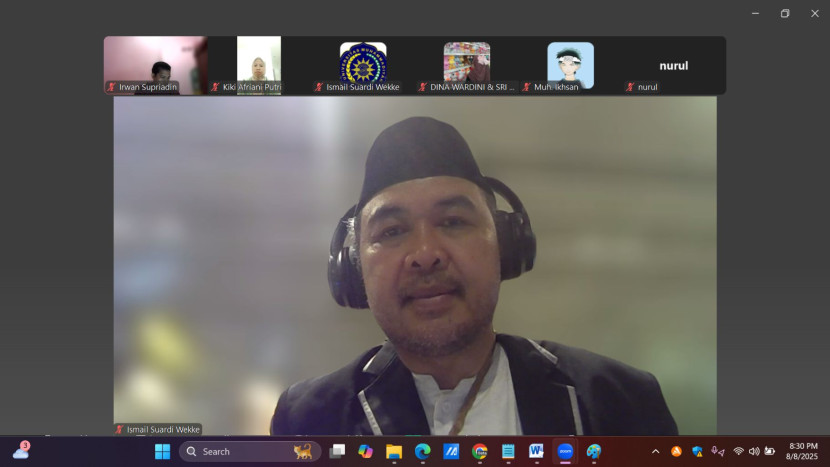Image resolution: width=830 pixels, height=467 pixels.
Task: Open Zoom app in the taskbar
Action: tap(565, 451)
